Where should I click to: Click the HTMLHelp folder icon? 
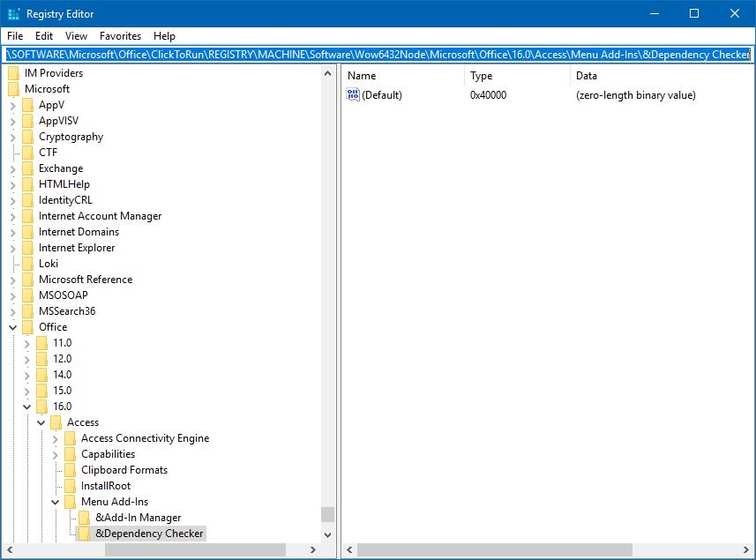28,184
